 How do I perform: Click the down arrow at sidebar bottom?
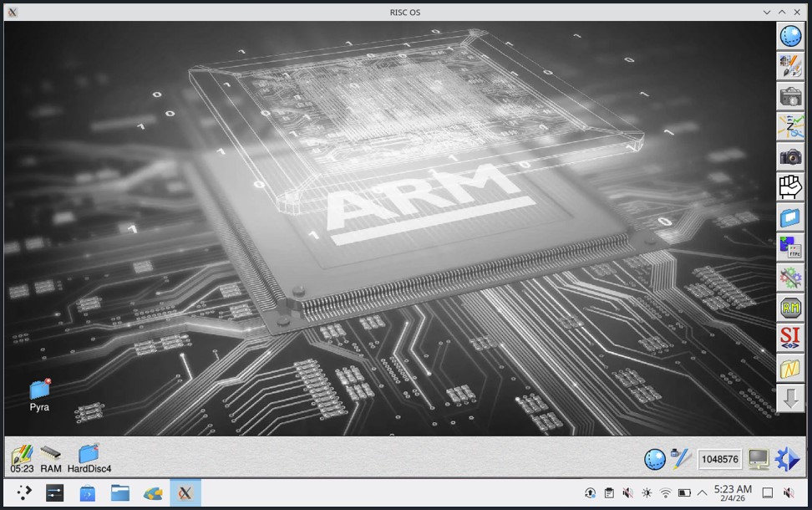pyautogui.click(x=790, y=397)
